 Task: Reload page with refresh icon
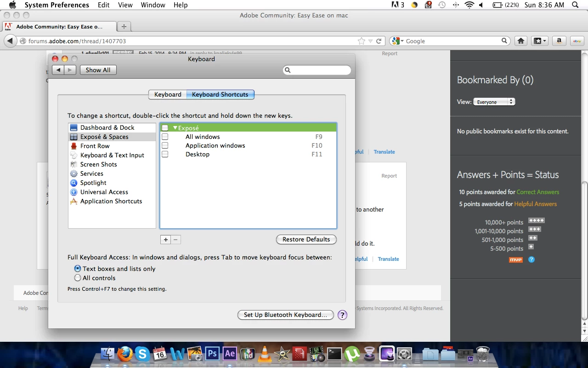379,41
